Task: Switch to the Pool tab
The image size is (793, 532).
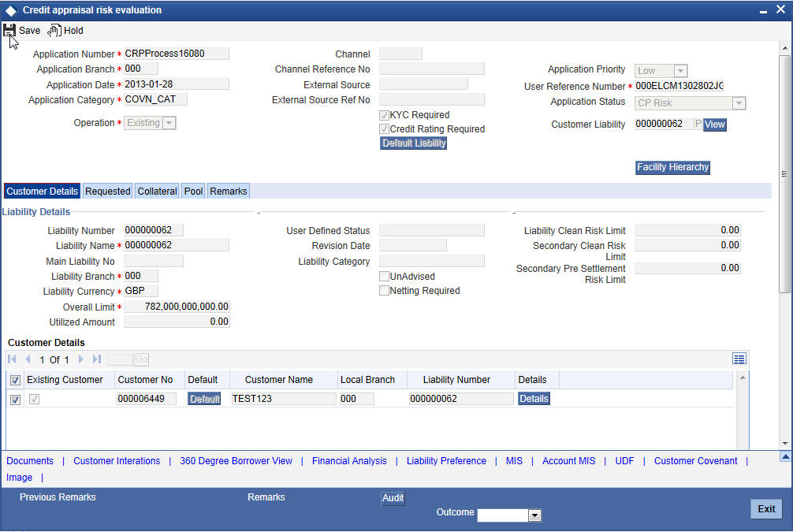Action: click(x=193, y=192)
